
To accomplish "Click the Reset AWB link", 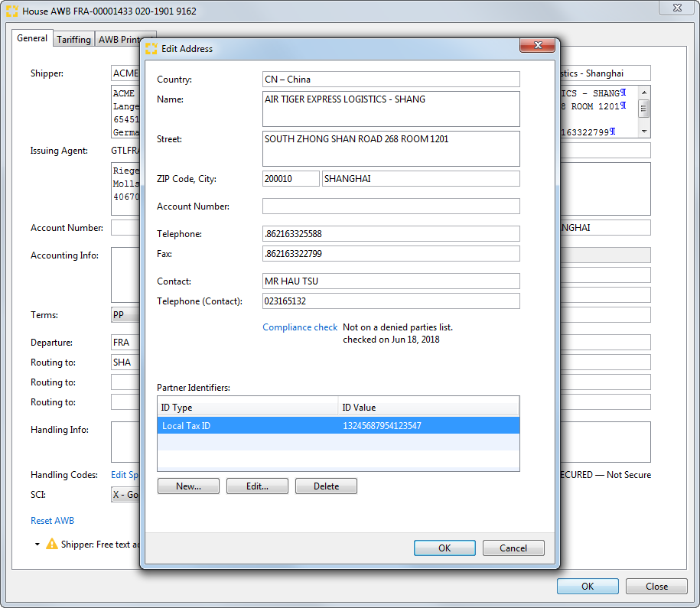I will (52, 520).
